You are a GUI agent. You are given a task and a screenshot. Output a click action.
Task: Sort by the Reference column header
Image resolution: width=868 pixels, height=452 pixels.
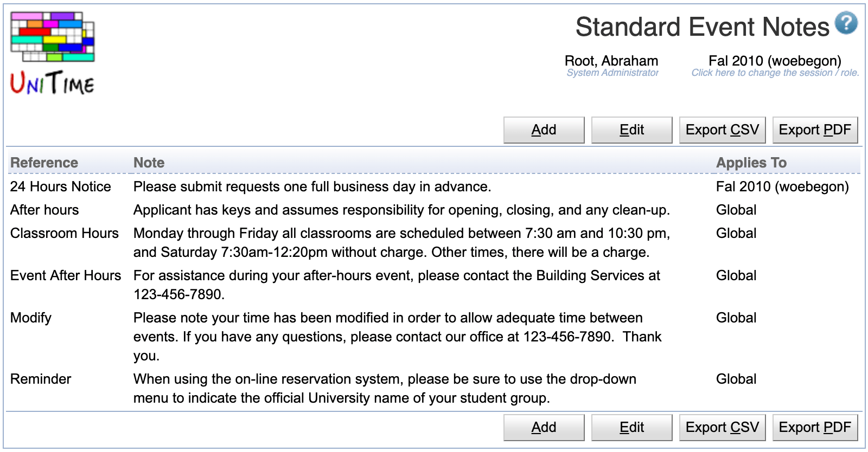click(x=44, y=163)
